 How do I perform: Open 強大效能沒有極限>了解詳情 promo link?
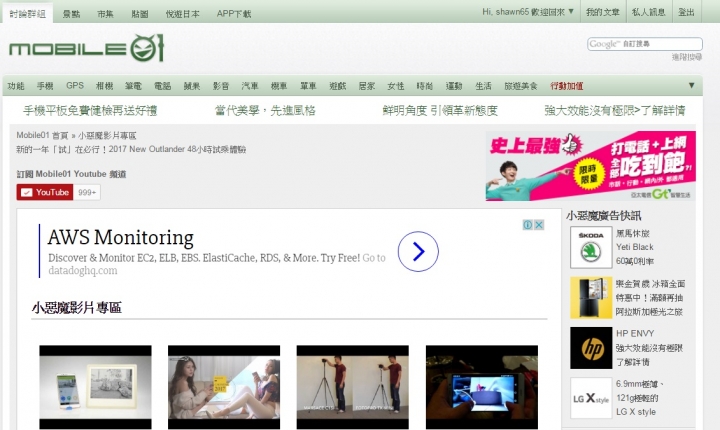click(x=615, y=110)
